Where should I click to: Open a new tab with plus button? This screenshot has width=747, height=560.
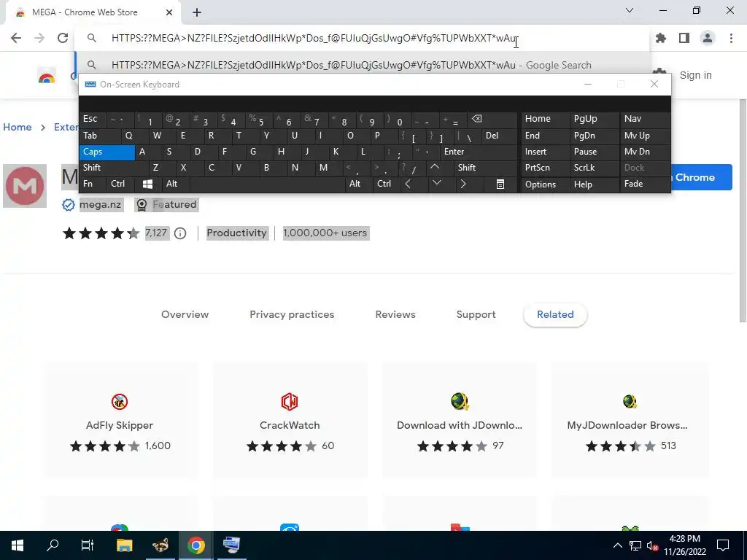click(197, 12)
